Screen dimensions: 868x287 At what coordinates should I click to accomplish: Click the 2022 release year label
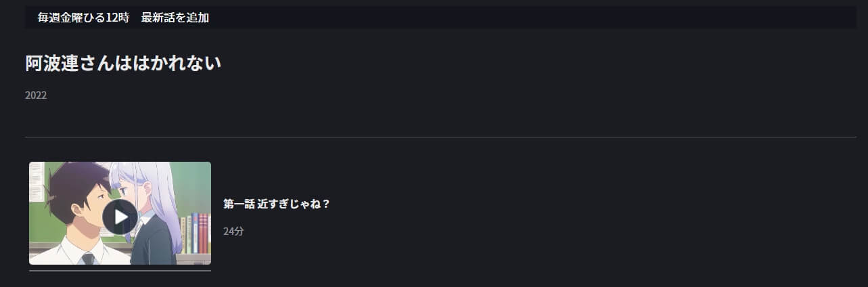(x=36, y=95)
